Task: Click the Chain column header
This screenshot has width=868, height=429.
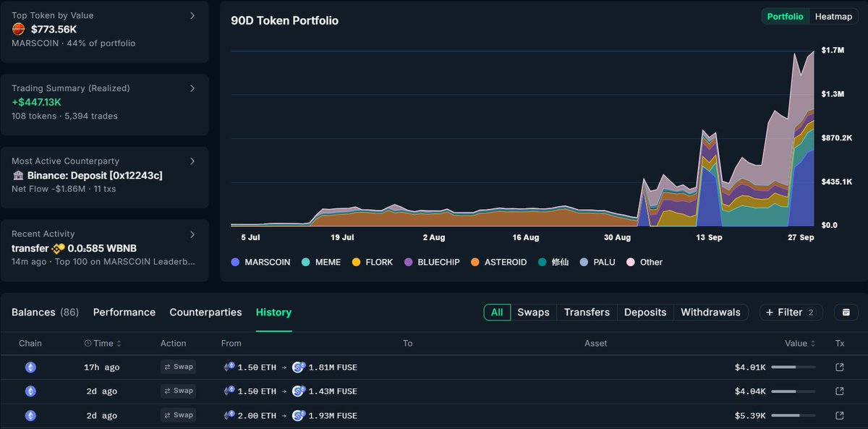Action: 30,344
